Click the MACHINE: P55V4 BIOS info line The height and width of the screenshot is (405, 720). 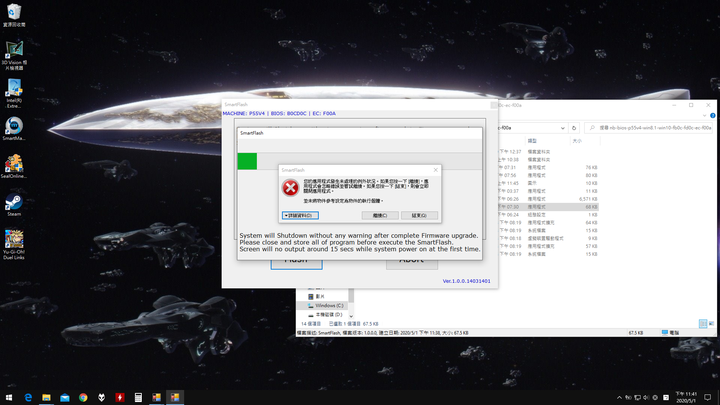(x=279, y=113)
